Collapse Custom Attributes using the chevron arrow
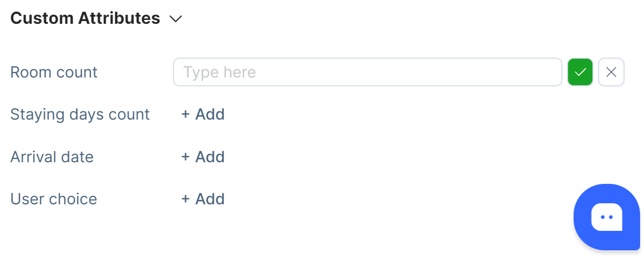 pos(176,19)
